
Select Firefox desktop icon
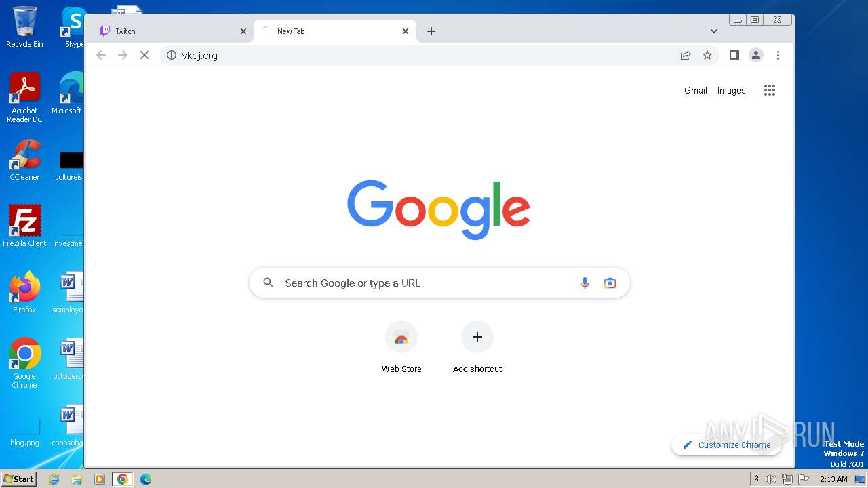point(24,293)
